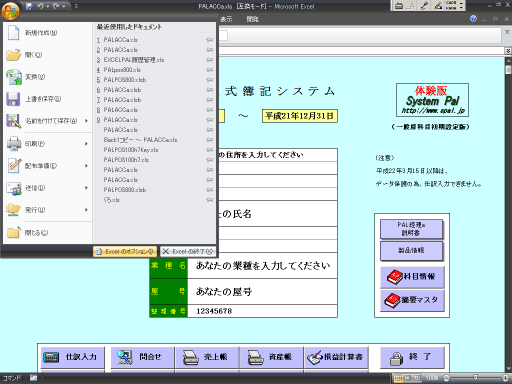Open the undo history dropdown arrow
Screen dimensions: 512x384
coord(48,6)
